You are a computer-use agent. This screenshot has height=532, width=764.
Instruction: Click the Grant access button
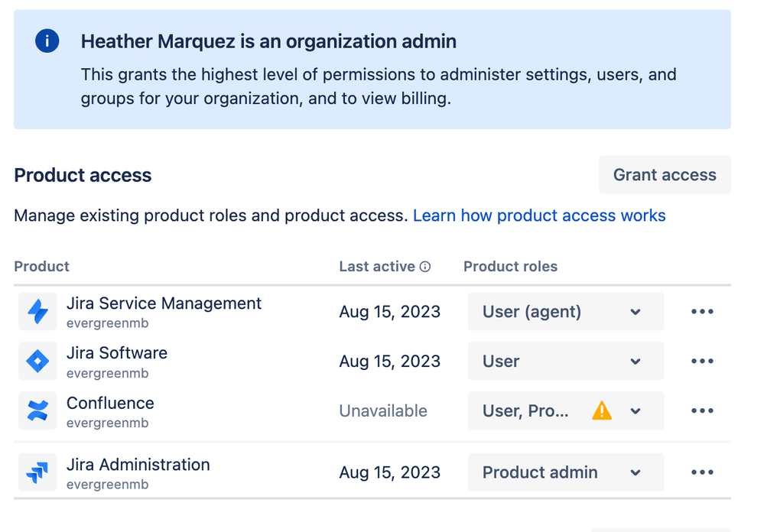coord(665,175)
